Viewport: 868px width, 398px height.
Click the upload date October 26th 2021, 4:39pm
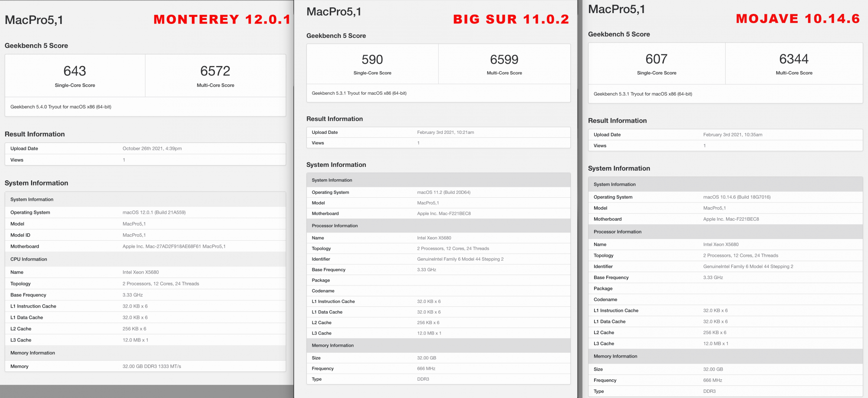pos(152,149)
